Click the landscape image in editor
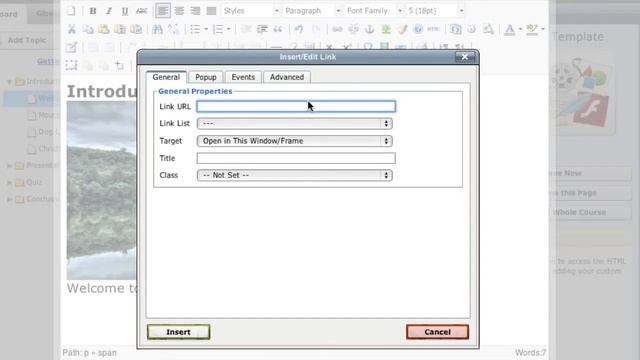640x360 pixels. (x=102, y=190)
